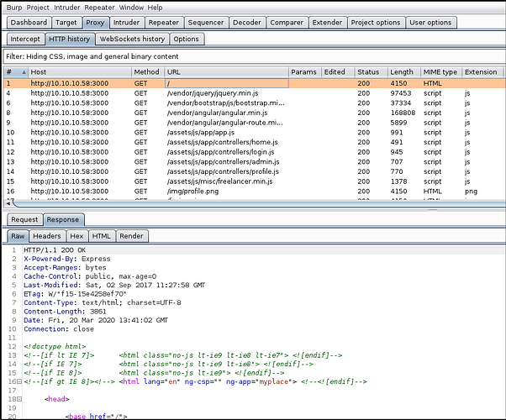This screenshot has height=420, width=506.
Task: Open the User options tab
Action: click(x=430, y=23)
